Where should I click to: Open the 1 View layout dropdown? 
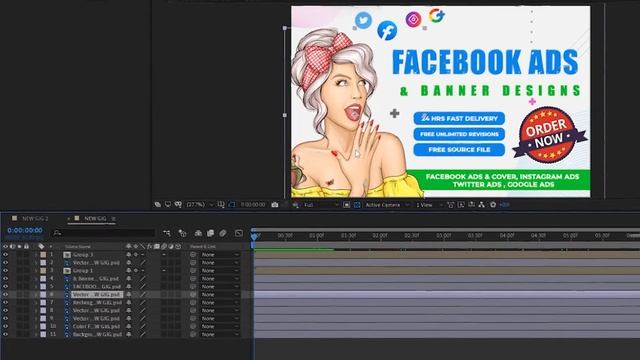429,204
